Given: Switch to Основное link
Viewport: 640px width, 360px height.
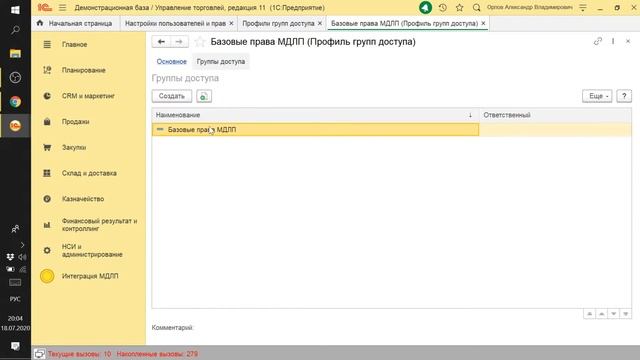Looking at the screenshot, I should pos(171,62).
